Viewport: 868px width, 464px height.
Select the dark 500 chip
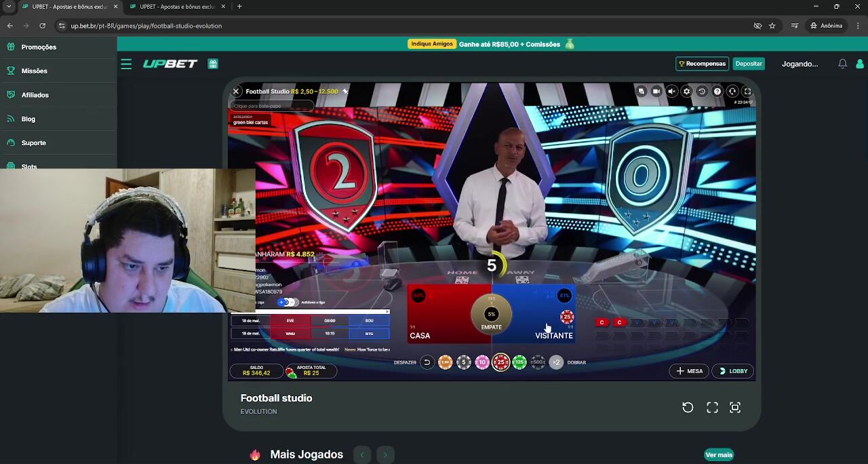point(538,362)
